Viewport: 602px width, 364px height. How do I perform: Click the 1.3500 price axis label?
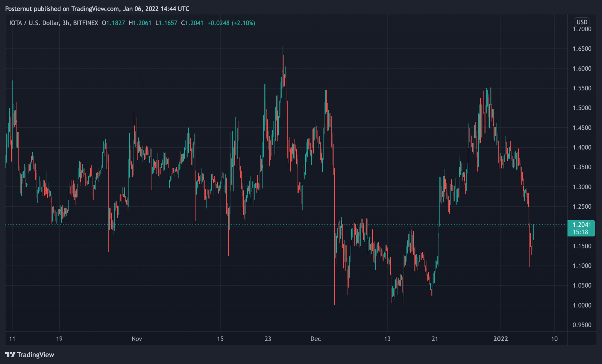582,167
